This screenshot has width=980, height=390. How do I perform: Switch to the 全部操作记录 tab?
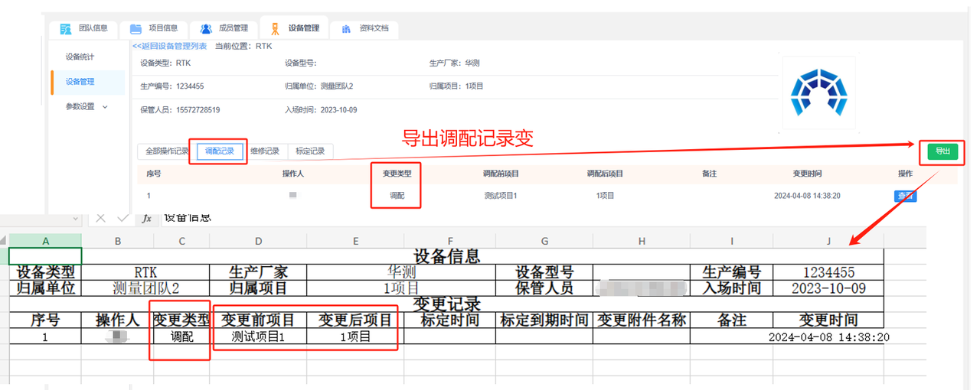[167, 151]
